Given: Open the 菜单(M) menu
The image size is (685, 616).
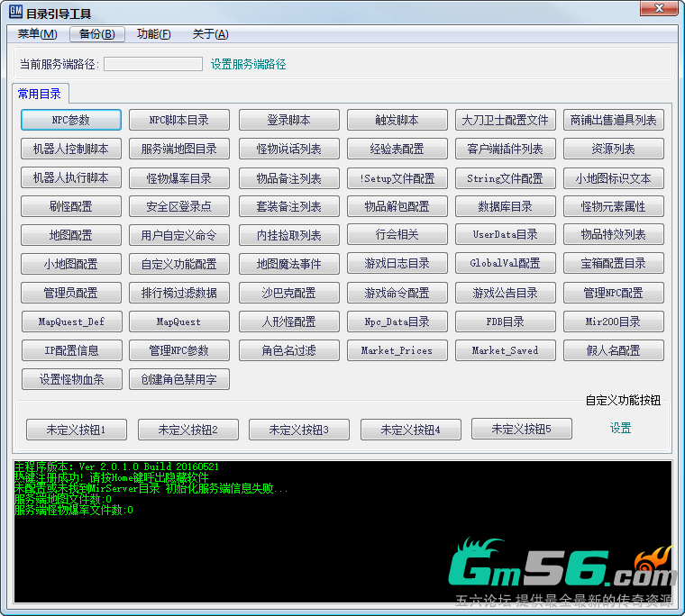Looking at the screenshot, I should point(37,34).
